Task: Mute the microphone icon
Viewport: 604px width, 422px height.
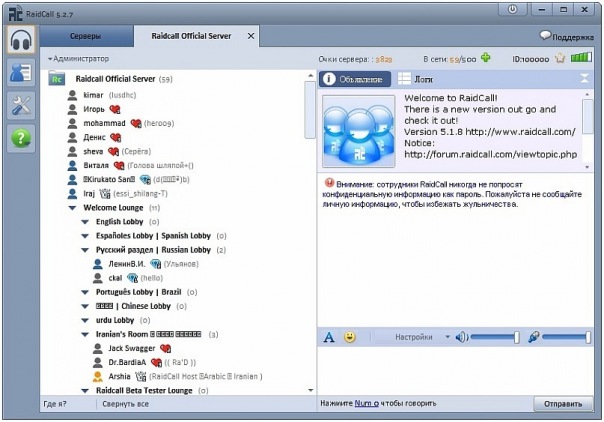Action: [533, 337]
